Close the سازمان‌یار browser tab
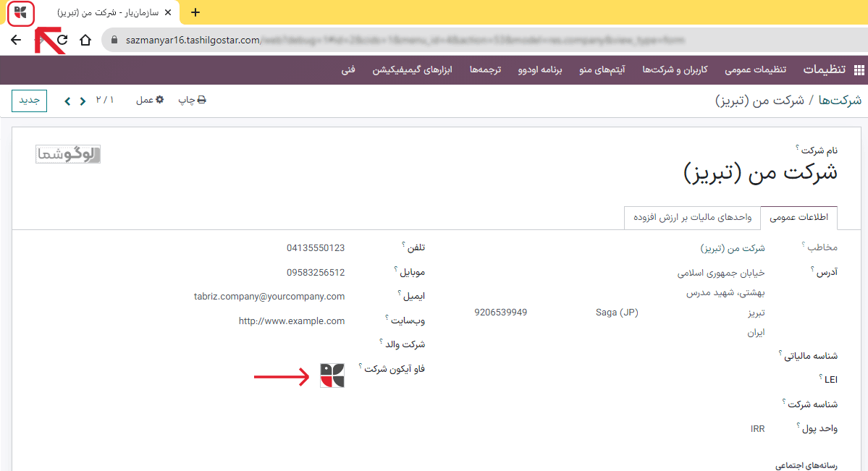This screenshot has height=471, width=868. [x=168, y=12]
